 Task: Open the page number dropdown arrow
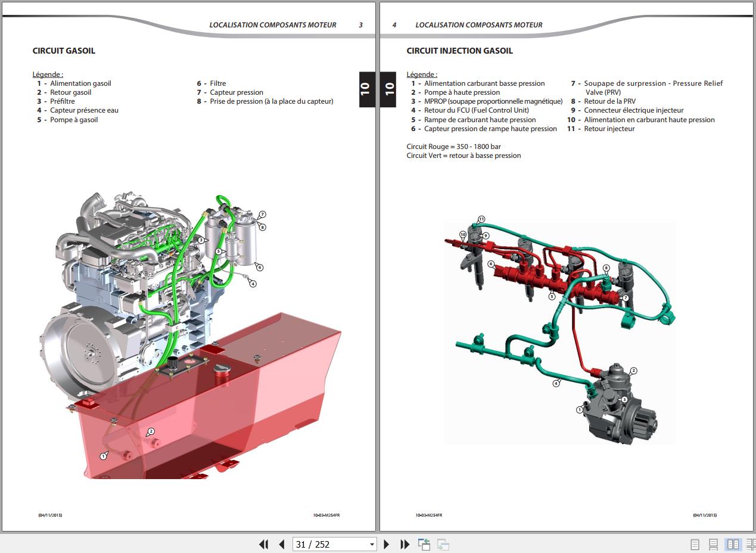point(372,544)
